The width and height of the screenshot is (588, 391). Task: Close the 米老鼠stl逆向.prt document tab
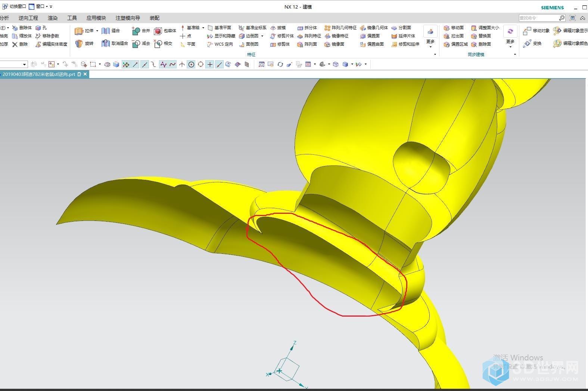(x=85, y=74)
